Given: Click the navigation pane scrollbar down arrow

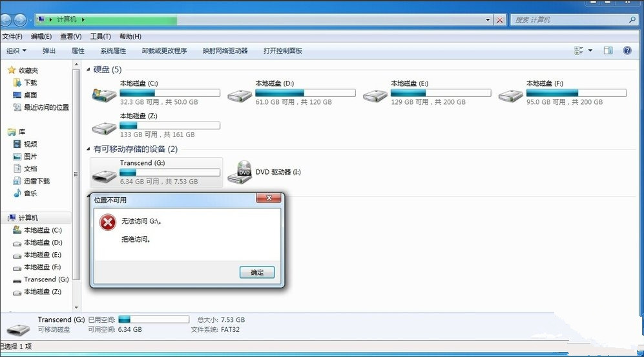Looking at the screenshot, I should click(x=76, y=307).
